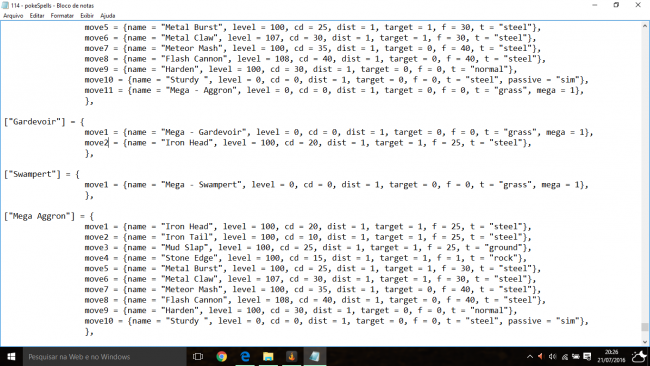The width and height of the screenshot is (650, 366).
Task: Click the vertical scrollbar down arrow
Action: click(x=645, y=342)
